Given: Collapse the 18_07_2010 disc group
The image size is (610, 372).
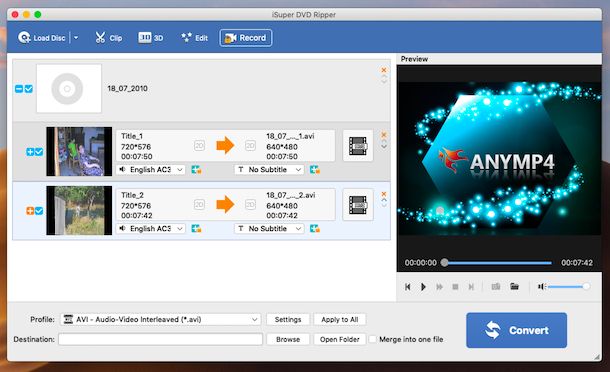Looking at the screenshot, I should pyautogui.click(x=19, y=89).
